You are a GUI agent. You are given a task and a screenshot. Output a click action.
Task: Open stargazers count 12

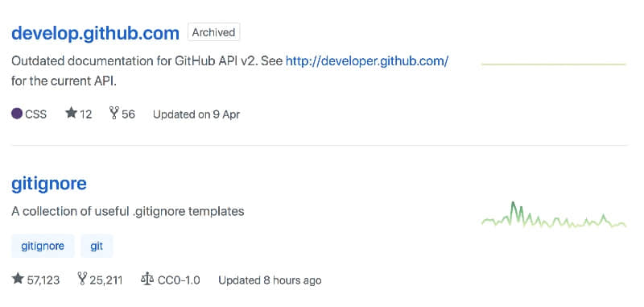pos(86,114)
